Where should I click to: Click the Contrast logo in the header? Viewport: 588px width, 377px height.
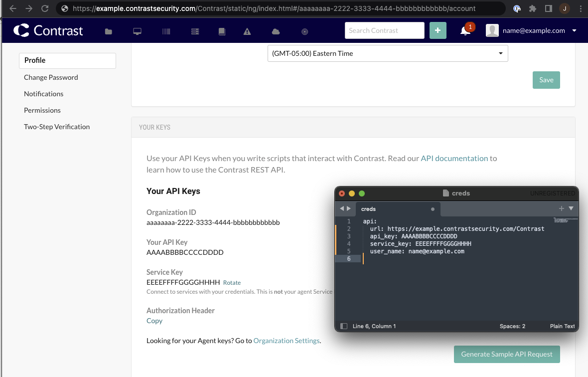point(48,31)
